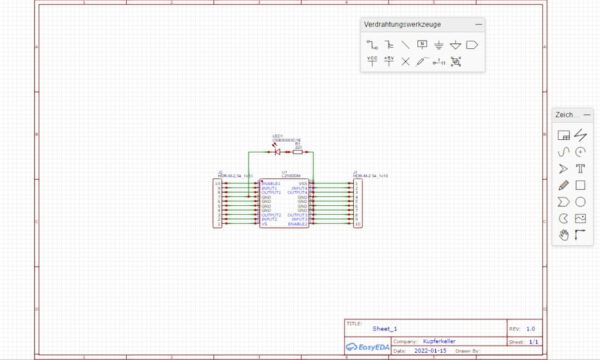Pick the voltage probe tool
The image size is (600, 360).
tap(422, 62)
